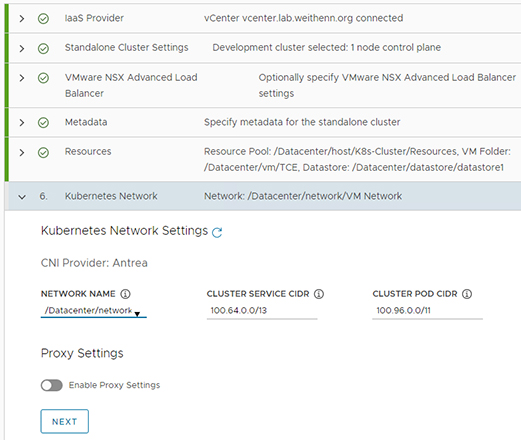521x440 pixels.
Task: Click the VMware NSX Load Balancer checkmark icon
Action: click(x=43, y=78)
